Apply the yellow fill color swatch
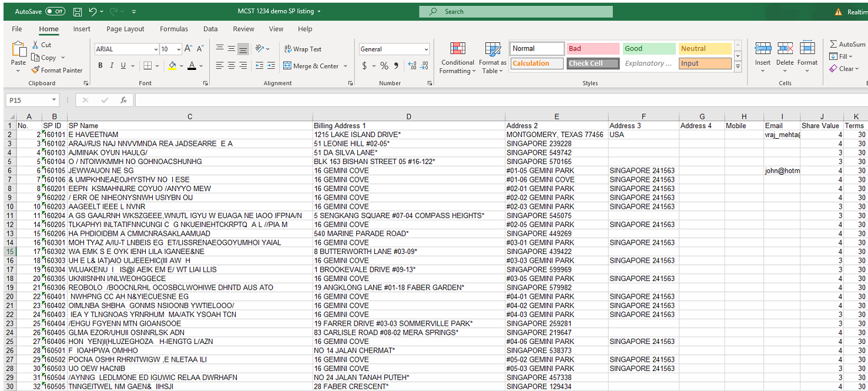This screenshot has width=868, height=391. (x=172, y=66)
